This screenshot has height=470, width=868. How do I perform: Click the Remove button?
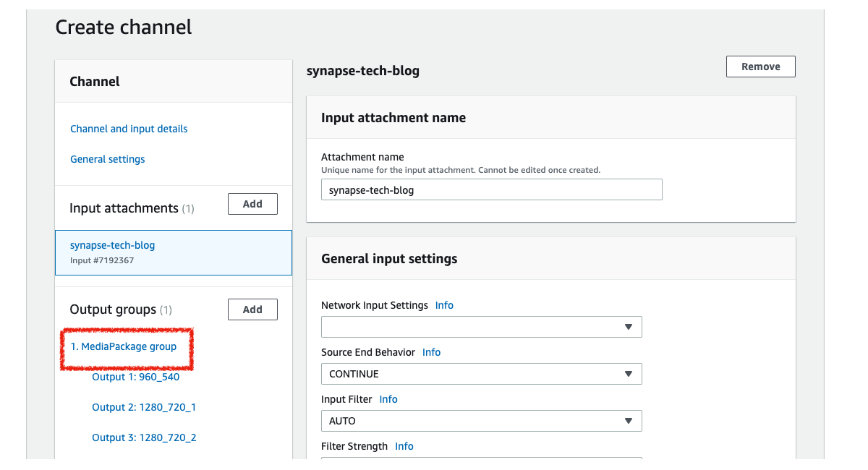click(x=760, y=67)
